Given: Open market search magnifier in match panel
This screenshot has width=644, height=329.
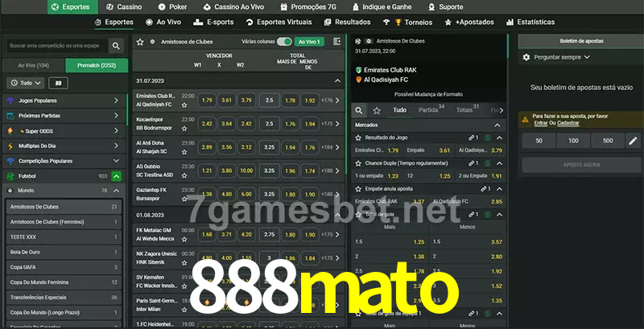Looking at the screenshot, I should coord(359,110).
